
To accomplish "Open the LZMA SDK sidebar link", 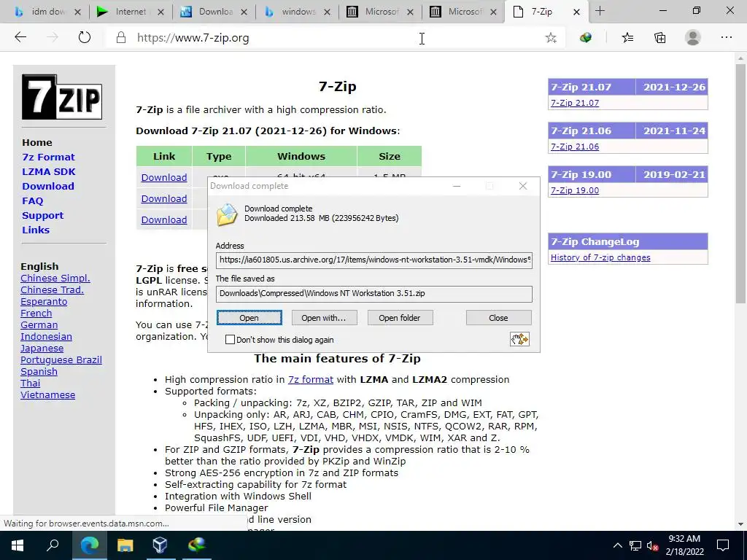I will (x=49, y=171).
